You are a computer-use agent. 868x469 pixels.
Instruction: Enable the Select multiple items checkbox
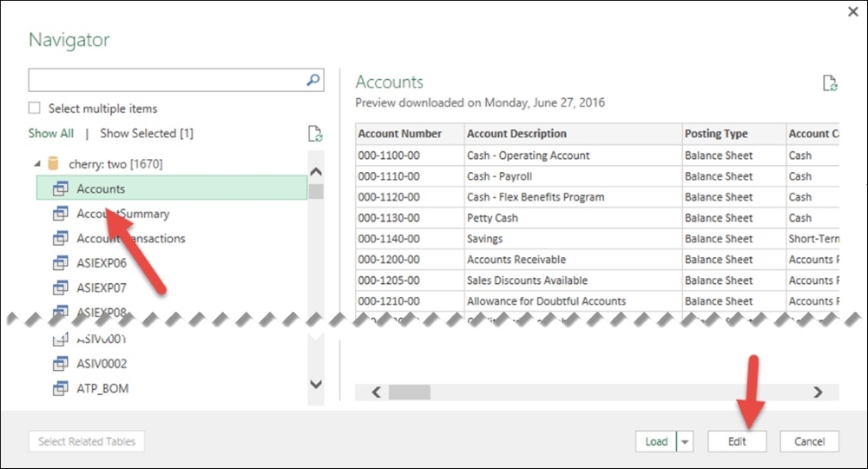pos(35,109)
